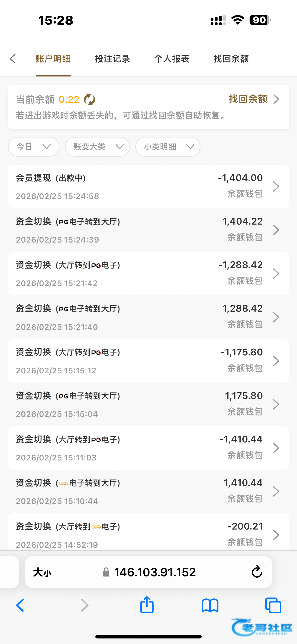Open the 今日 date filter dropdown
This screenshot has height=644, width=297.
tap(34, 147)
